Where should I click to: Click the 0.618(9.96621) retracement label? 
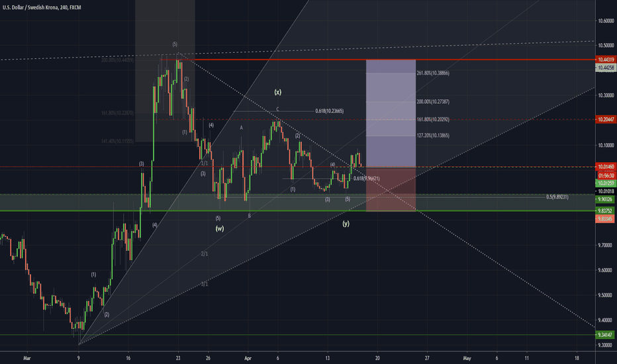pos(366,179)
